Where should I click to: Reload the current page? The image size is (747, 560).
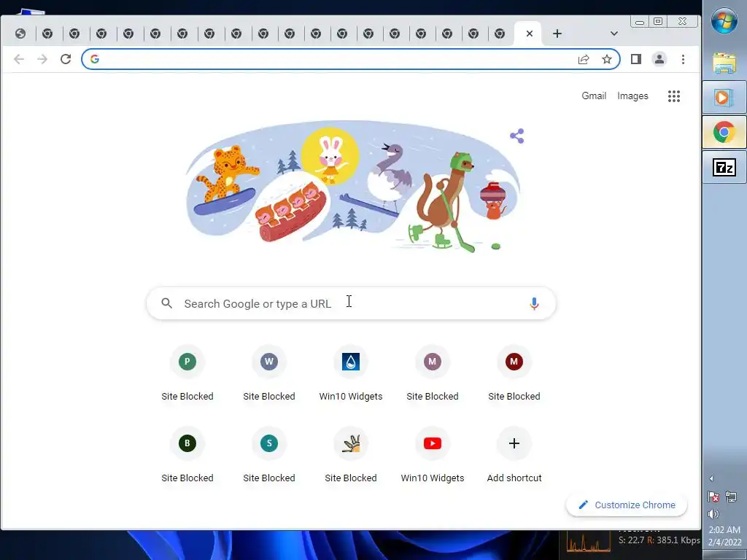coord(65,59)
